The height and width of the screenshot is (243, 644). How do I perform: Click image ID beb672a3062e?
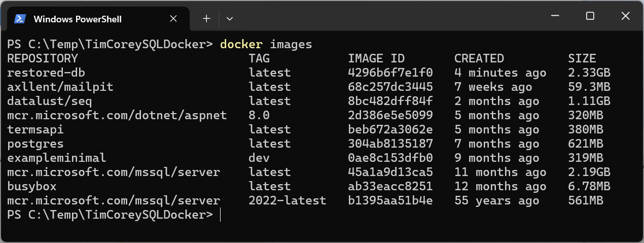click(x=390, y=129)
